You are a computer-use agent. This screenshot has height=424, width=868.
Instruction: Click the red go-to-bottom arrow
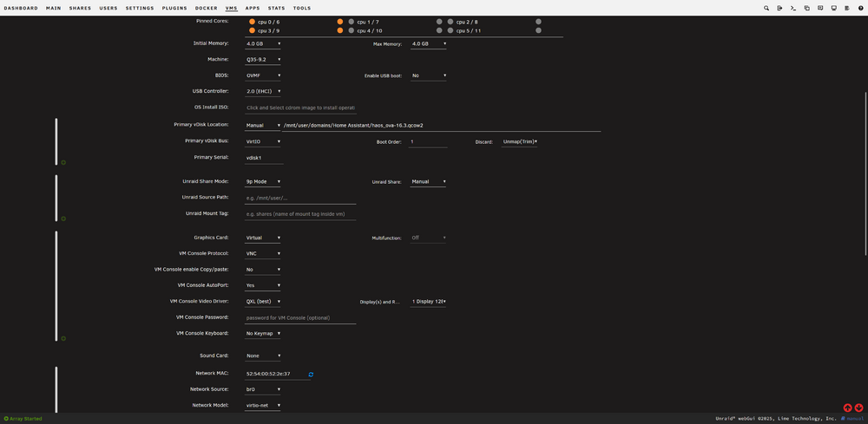click(x=858, y=408)
